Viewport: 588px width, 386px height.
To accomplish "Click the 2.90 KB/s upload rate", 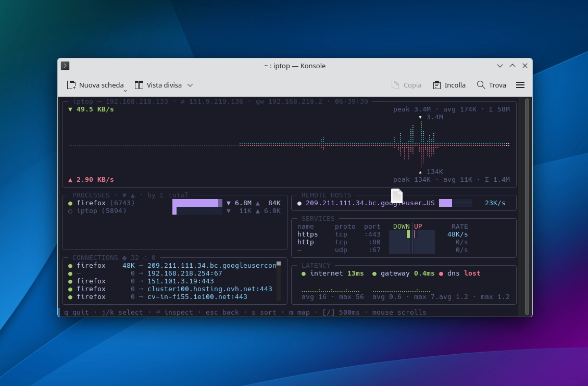I will click(91, 179).
